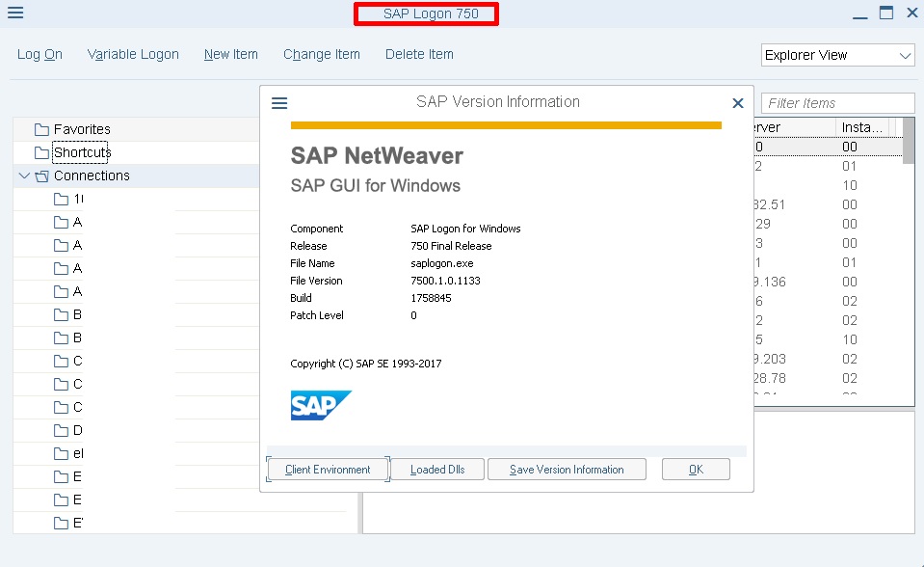The width and height of the screenshot is (924, 567).
Task: Click Delete Item in the toolbar
Action: pyautogui.click(x=419, y=54)
